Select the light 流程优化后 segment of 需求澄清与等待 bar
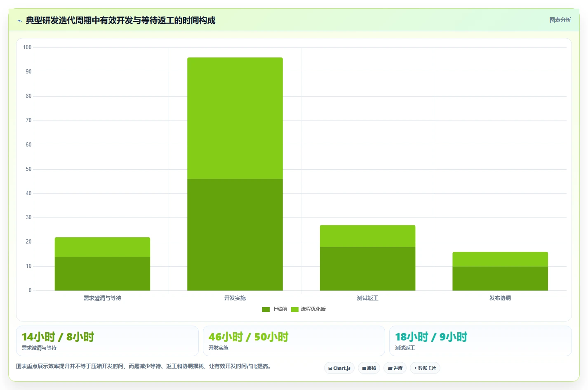Screen dimensions: 588x390 click(102, 247)
